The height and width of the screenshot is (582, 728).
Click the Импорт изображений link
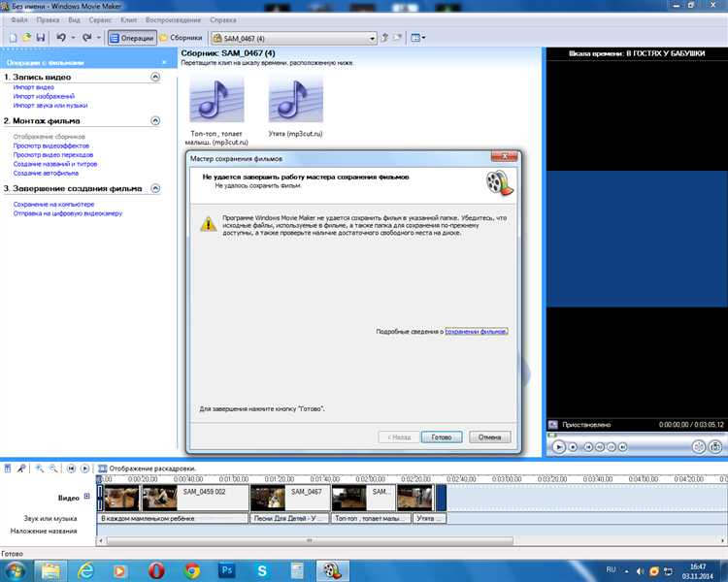[44, 96]
